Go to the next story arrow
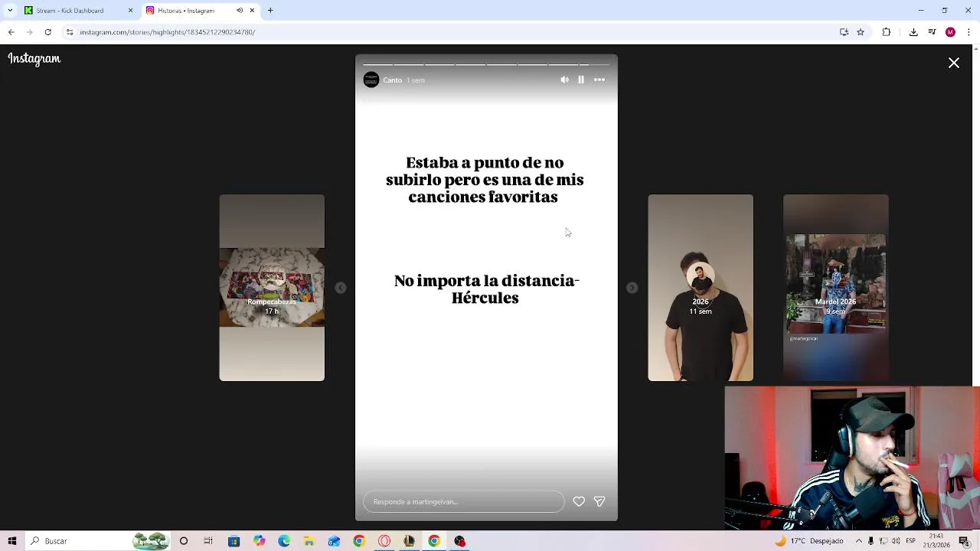This screenshot has height=551, width=980. point(632,288)
